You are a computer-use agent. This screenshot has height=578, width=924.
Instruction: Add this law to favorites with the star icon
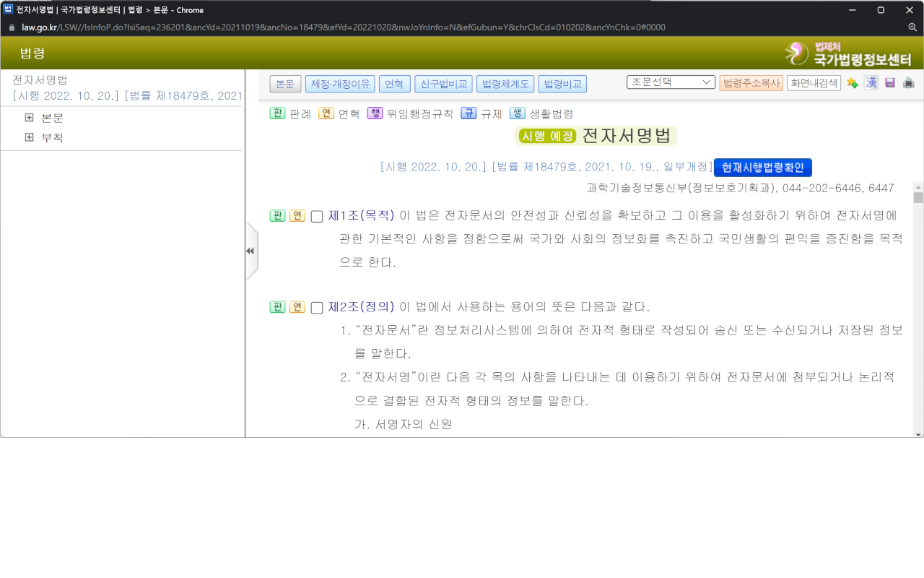point(853,83)
